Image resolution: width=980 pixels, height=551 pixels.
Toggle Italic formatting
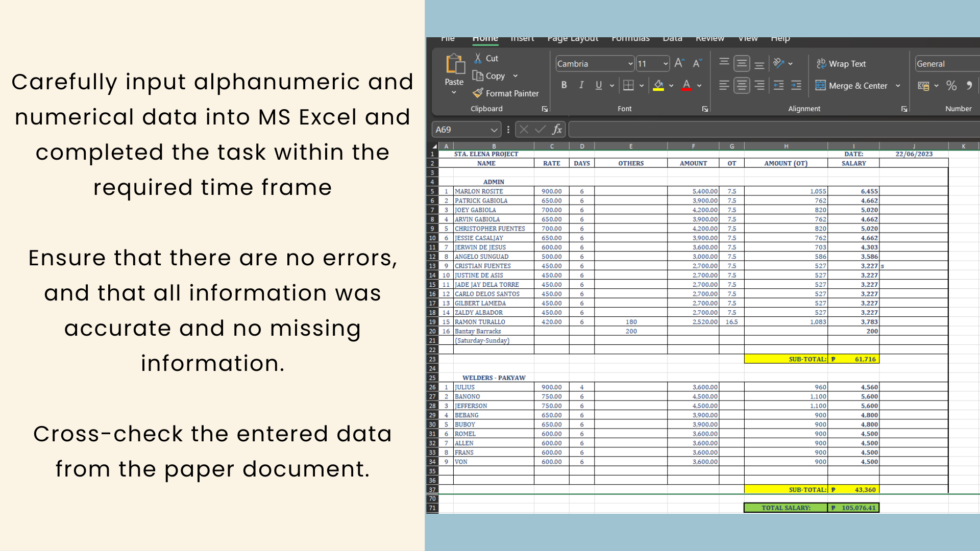coord(581,86)
